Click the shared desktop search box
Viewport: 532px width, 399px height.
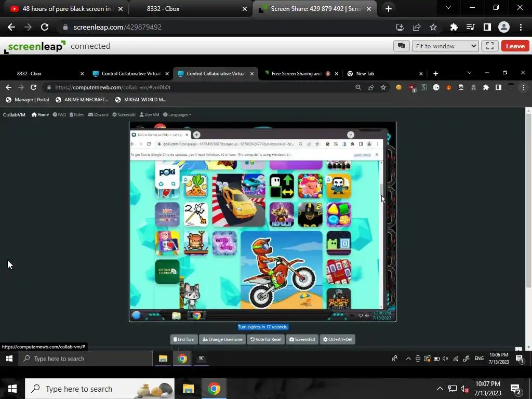tap(86, 358)
